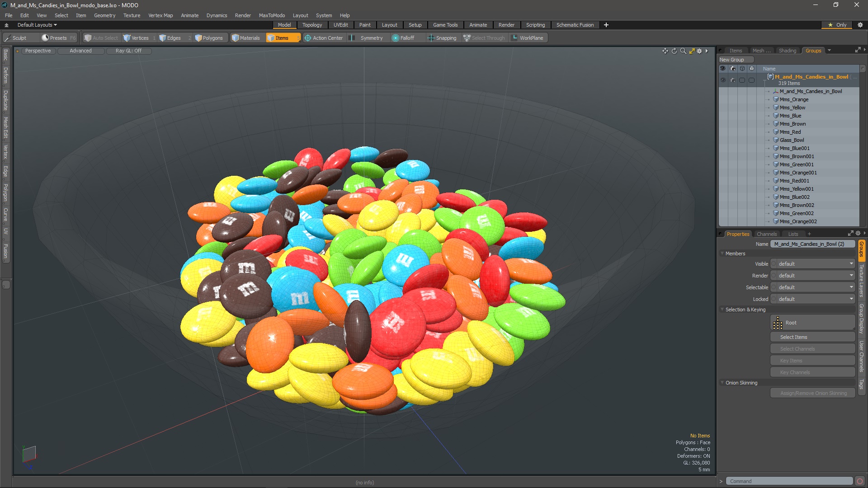Click the Ray GL: Off button
The image size is (868, 488).
click(128, 51)
